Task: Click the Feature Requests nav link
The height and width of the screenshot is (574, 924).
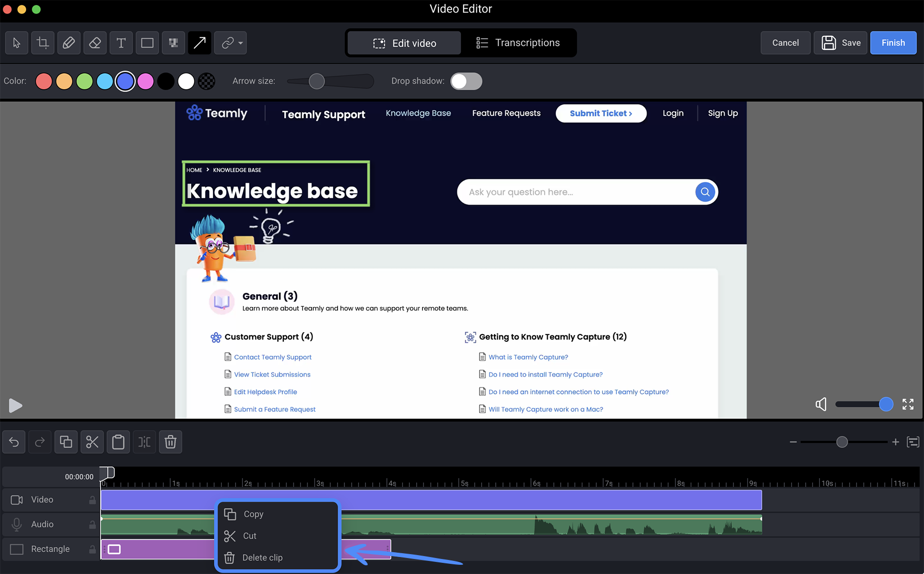Action: 506,113
